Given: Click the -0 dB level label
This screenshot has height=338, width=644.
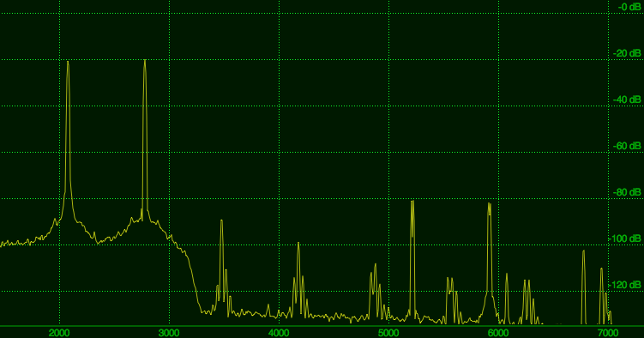Looking at the screenshot, I should click(629, 7).
